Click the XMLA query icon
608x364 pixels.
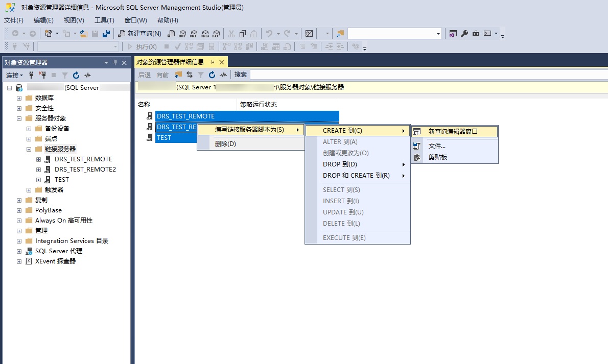click(x=205, y=34)
